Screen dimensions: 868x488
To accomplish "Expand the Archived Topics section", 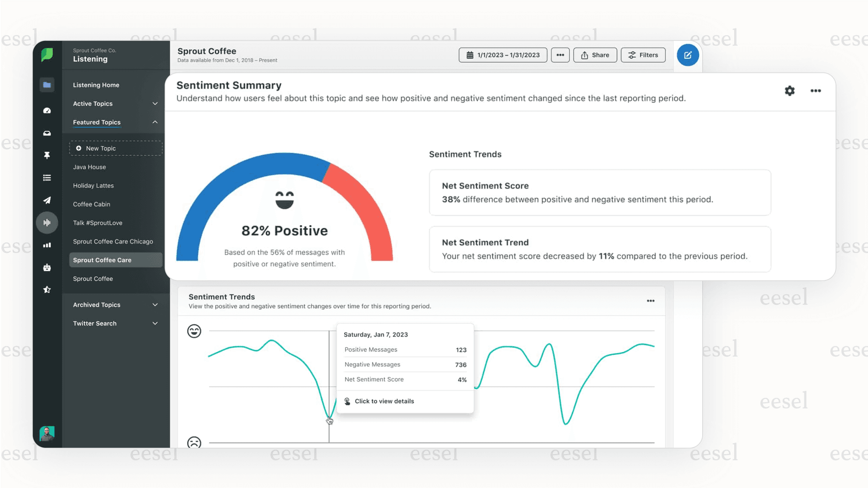I will 154,305.
